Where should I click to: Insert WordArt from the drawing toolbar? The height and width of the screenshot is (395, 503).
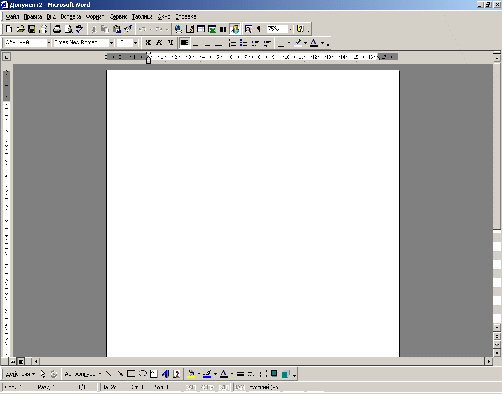coord(166,374)
